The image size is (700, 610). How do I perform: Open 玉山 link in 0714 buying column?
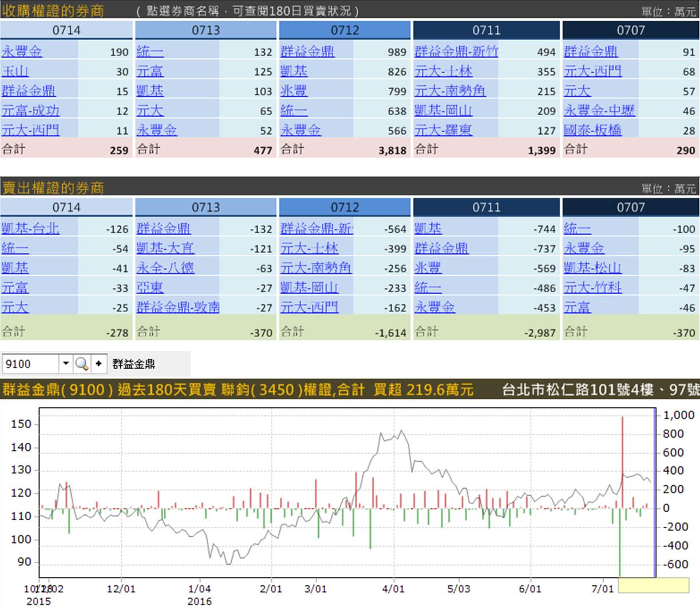coord(15,72)
